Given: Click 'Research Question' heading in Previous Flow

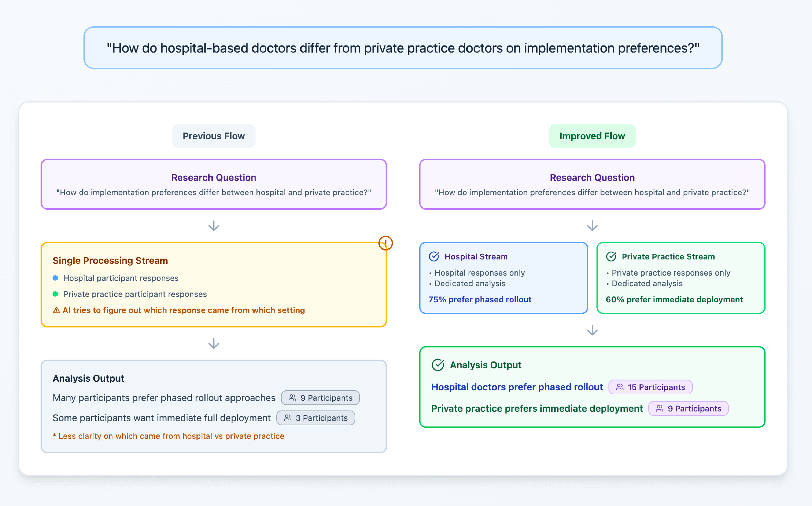Looking at the screenshot, I should [x=214, y=178].
